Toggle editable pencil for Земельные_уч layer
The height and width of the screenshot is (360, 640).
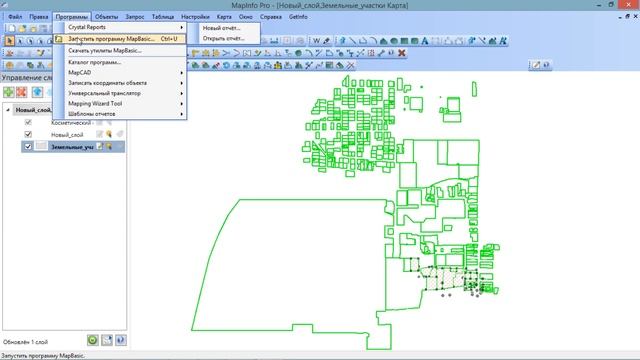tap(100, 146)
